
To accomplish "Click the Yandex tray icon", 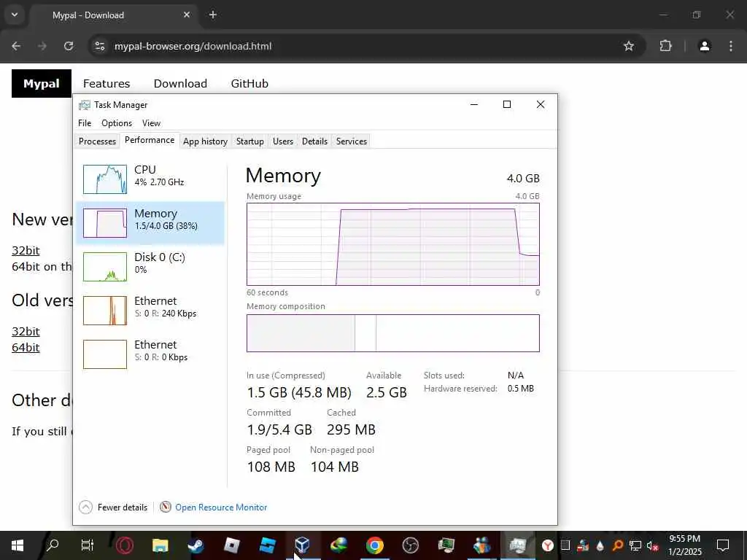I will pyautogui.click(x=548, y=545).
